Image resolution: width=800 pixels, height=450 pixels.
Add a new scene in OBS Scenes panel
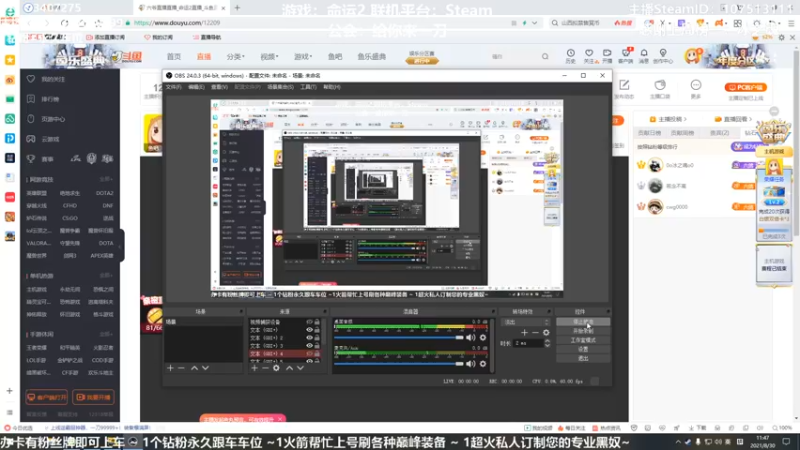click(x=170, y=368)
